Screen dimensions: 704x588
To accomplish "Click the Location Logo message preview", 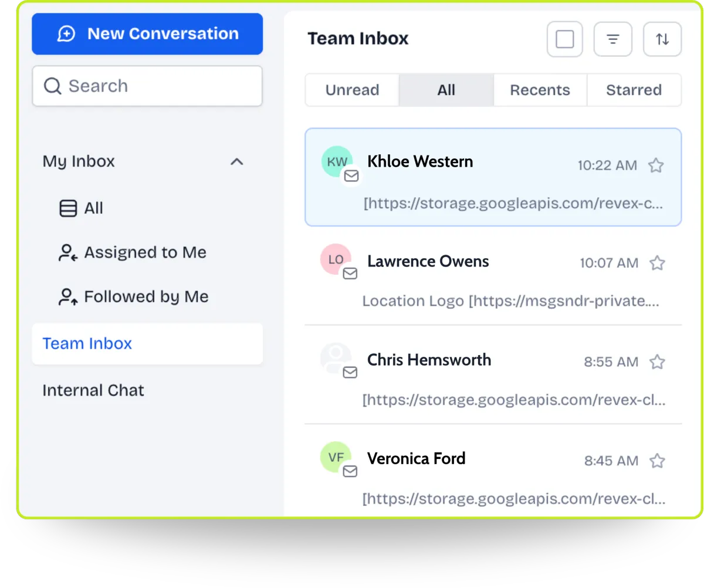I will point(511,301).
